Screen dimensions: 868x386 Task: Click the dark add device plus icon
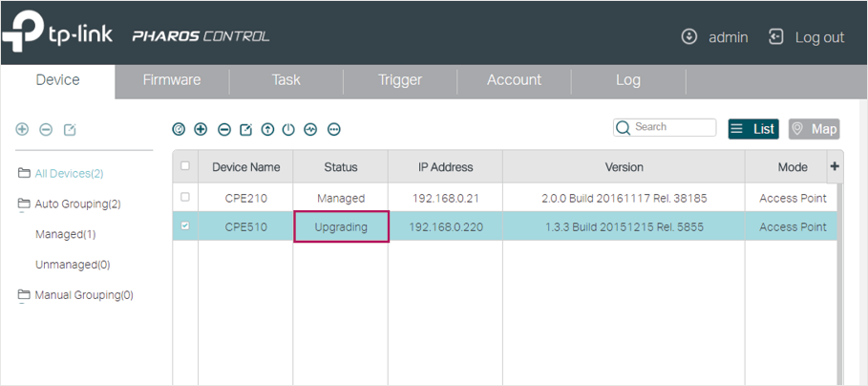[x=201, y=130]
